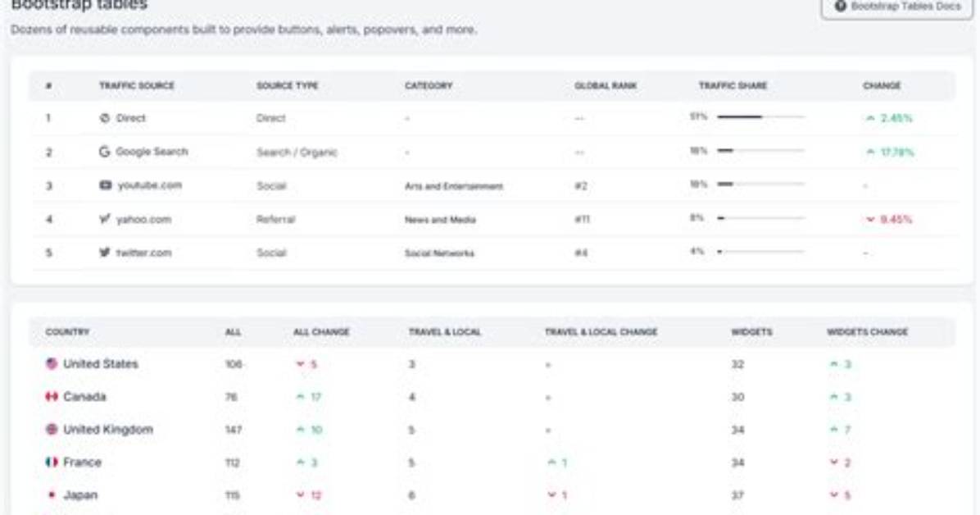Click the Global Rank column header

(x=605, y=86)
